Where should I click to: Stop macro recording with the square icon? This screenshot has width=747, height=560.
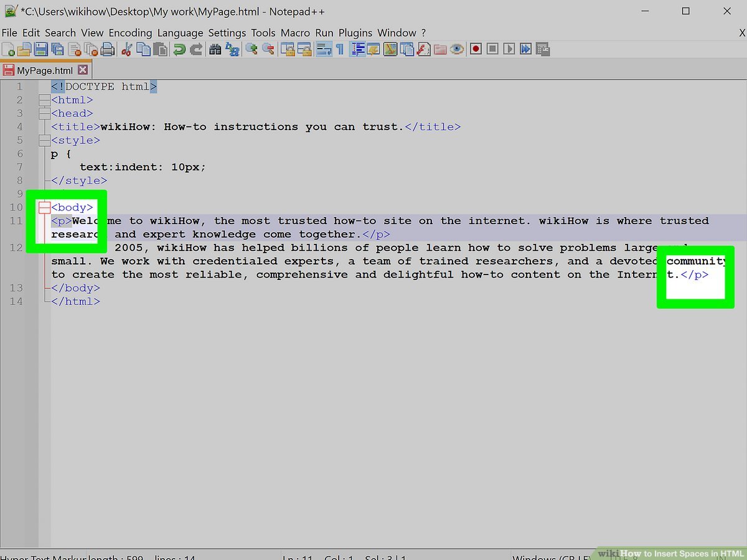492,49
